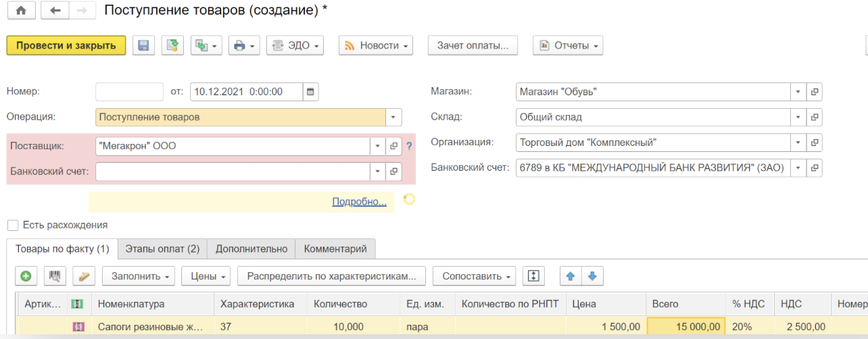Open the 'Отчеты' dropdown menu
The width and height of the screenshot is (868, 339).
coord(567,45)
